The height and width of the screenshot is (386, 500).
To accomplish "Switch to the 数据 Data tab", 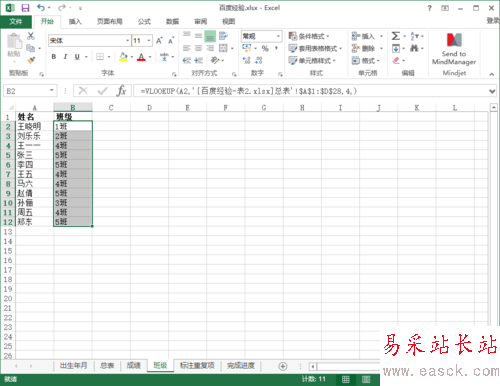I will click(x=172, y=22).
